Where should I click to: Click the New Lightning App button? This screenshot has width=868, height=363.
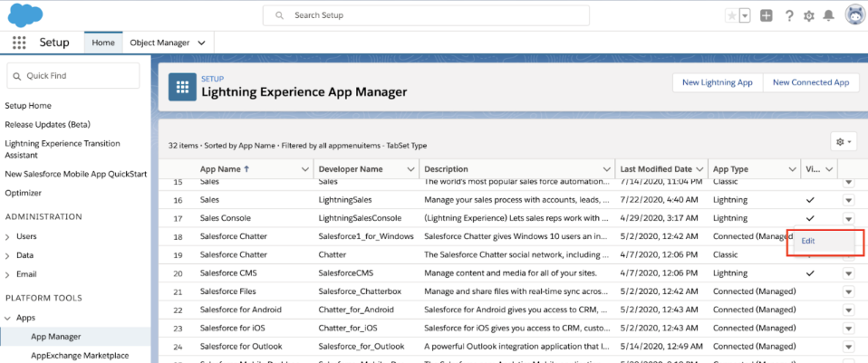coord(717,82)
